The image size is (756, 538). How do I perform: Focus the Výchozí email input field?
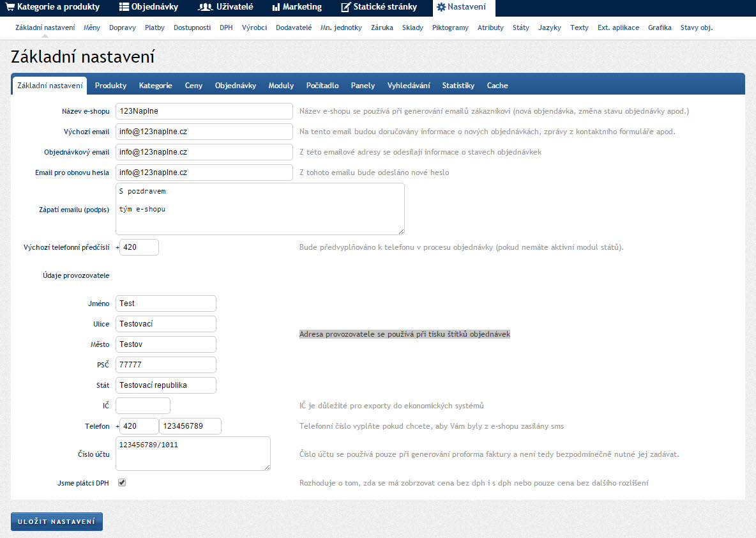(204, 132)
